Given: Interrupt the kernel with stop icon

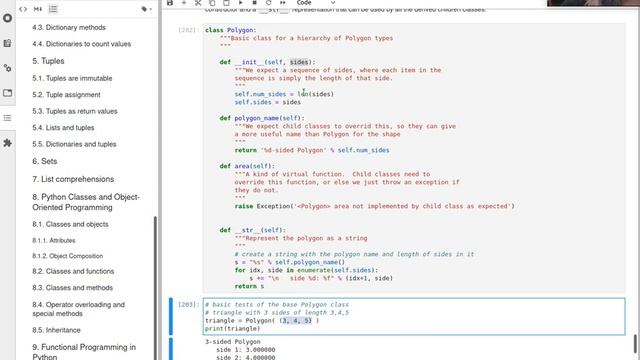Looking at the screenshot, I should [x=254, y=3].
